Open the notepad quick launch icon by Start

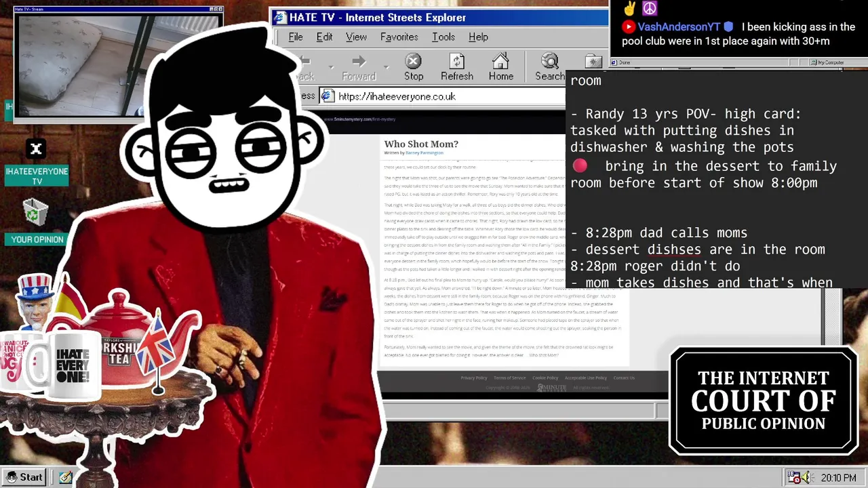point(66,477)
